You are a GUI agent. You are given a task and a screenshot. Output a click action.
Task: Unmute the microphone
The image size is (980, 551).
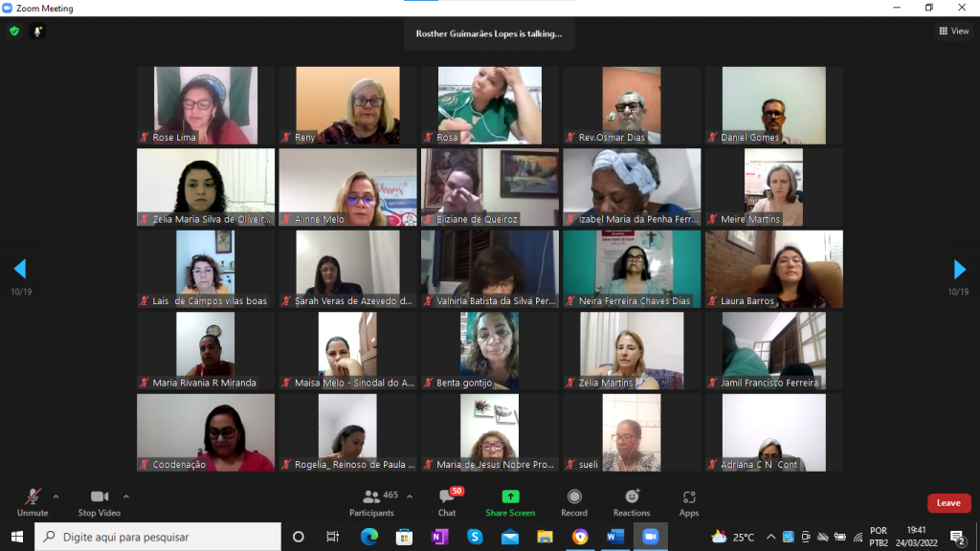32,502
